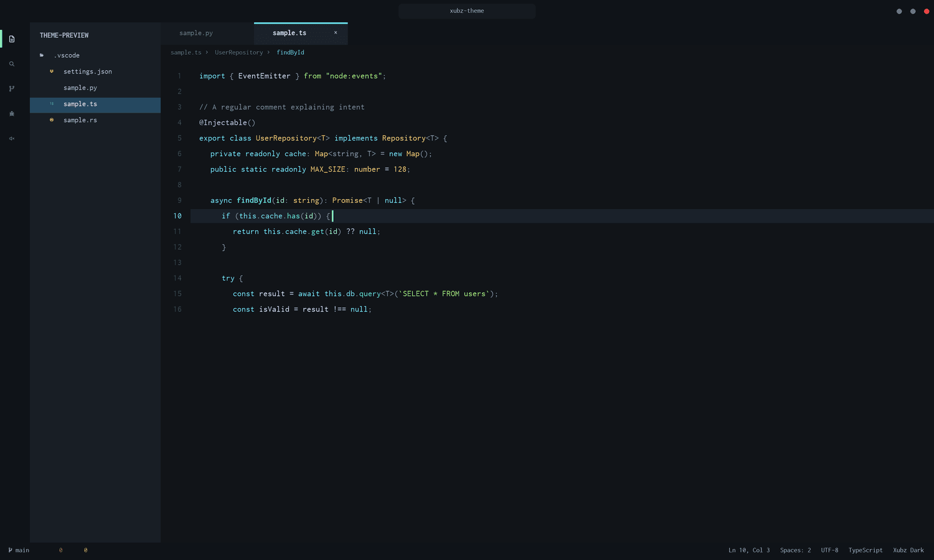Click the EventEmitter import name
Image resolution: width=934 pixels, height=560 pixels.
point(264,76)
